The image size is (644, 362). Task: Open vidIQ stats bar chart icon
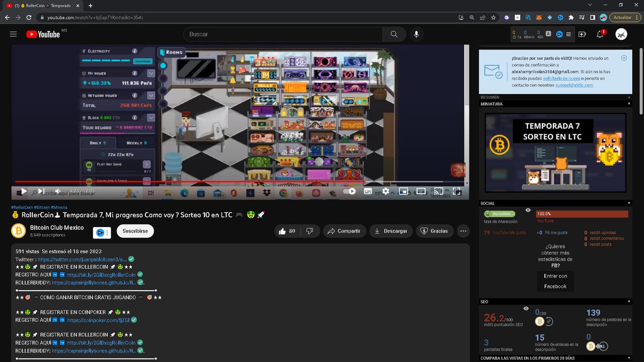pyautogui.click(x=548, y=34)
